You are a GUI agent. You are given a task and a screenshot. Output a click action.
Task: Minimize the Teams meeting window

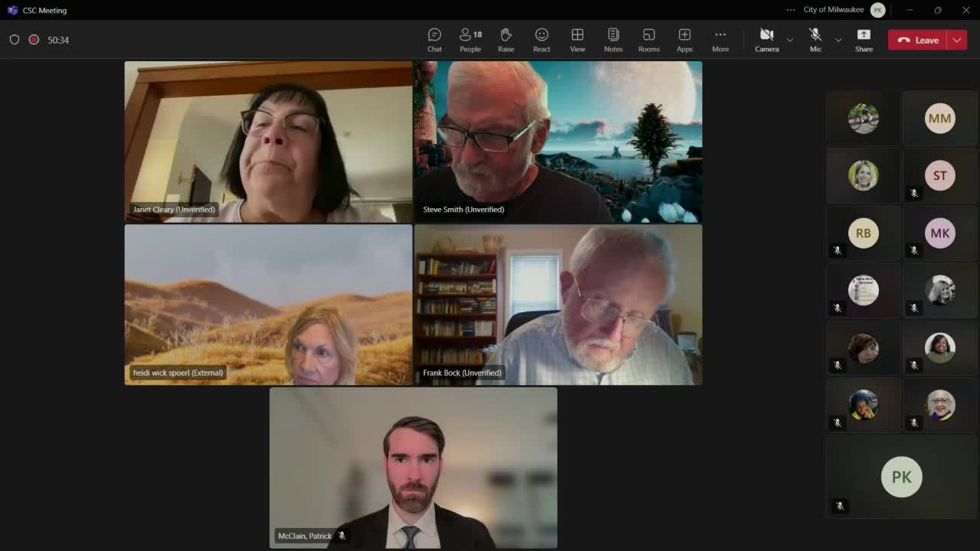(x=910, y=10)
